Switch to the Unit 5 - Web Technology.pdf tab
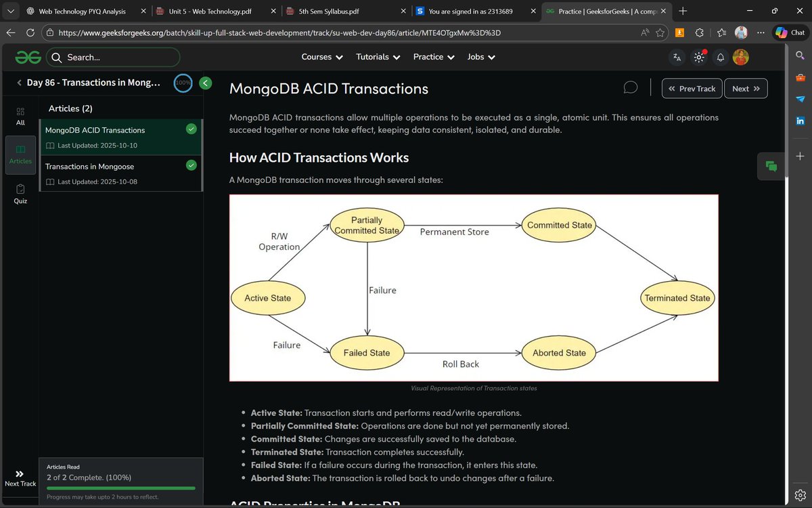Screen dimensions: 812x508 [x=215, y=12]
